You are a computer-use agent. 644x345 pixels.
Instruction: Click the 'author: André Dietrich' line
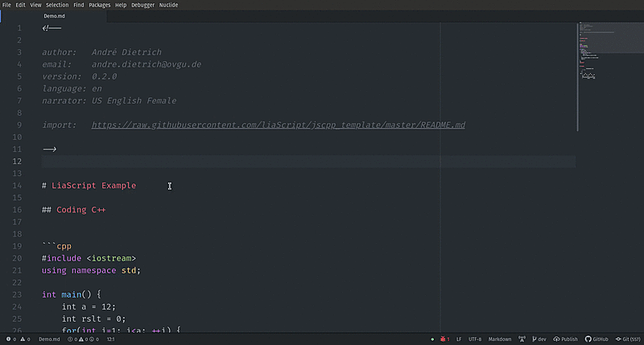(x=102, y=52)
